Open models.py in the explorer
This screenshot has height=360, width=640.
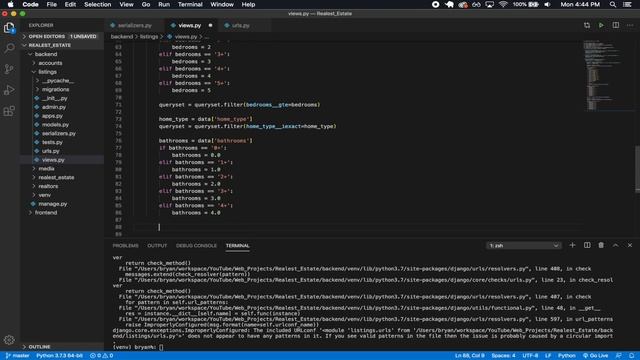[55, 124]
